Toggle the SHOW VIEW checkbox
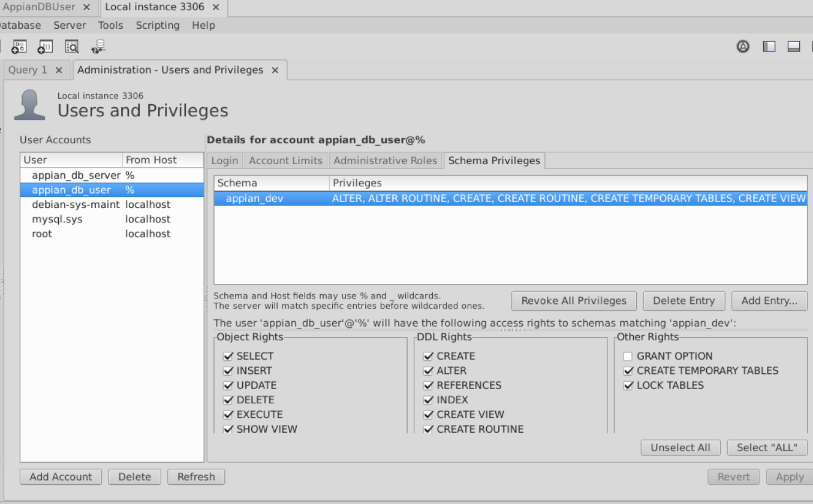The width and height of the screenshot is (813, 504). coord(228,429)
